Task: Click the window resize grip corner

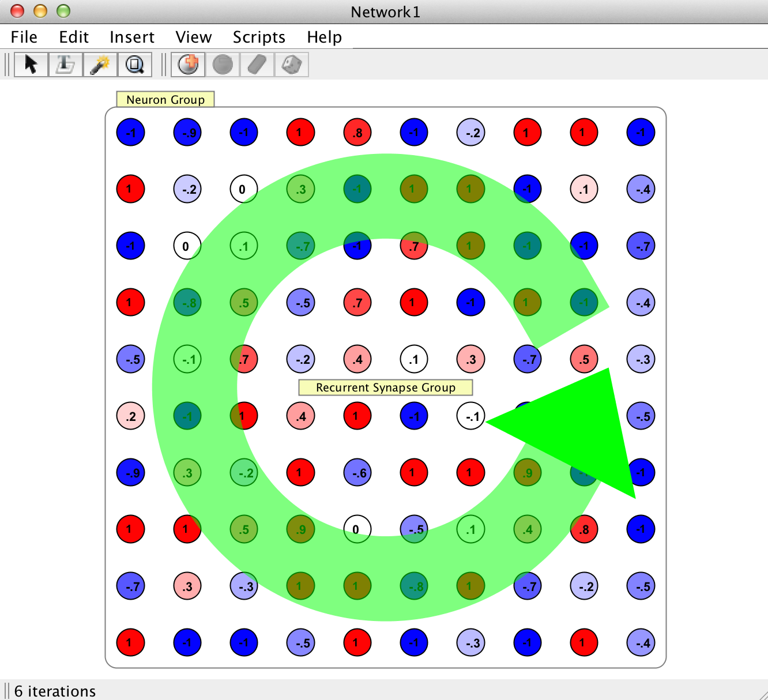Action: (x=761, y=693)
